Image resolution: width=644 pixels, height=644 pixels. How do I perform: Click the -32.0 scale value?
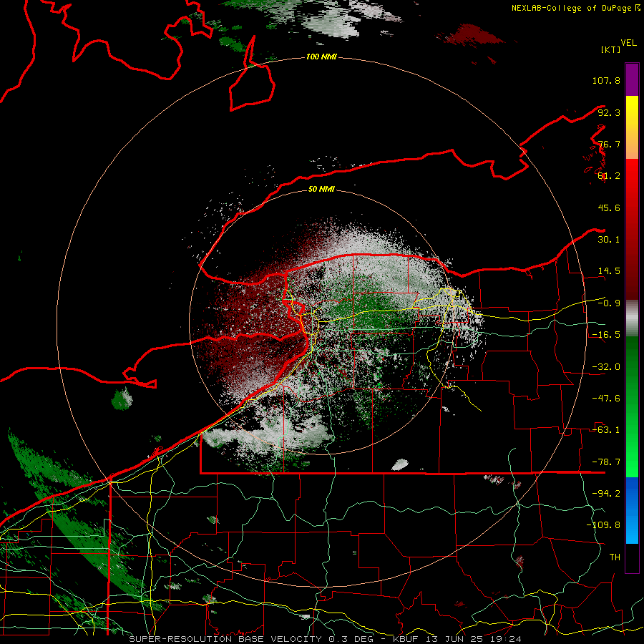(606, 367)
